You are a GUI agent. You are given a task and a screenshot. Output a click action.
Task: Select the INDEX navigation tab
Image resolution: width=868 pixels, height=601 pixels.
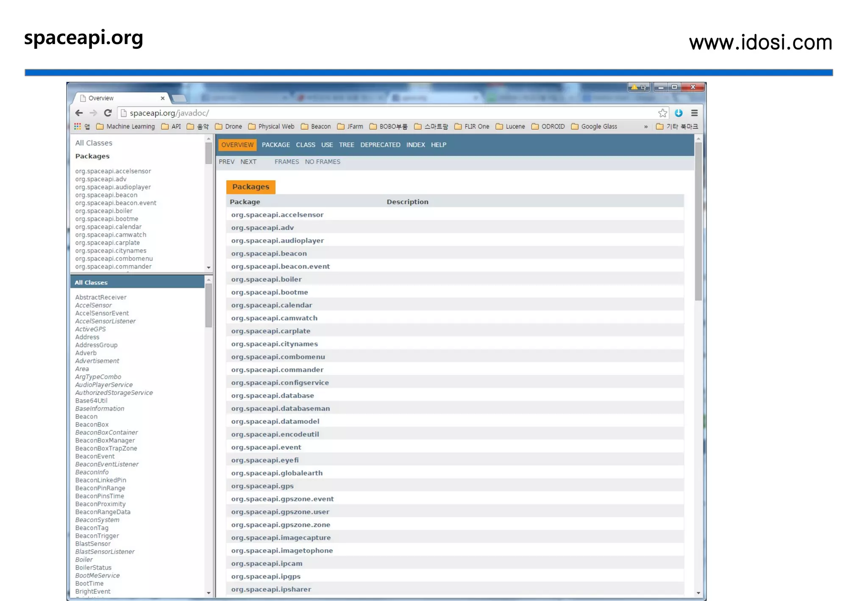click(x=415, y=145)
